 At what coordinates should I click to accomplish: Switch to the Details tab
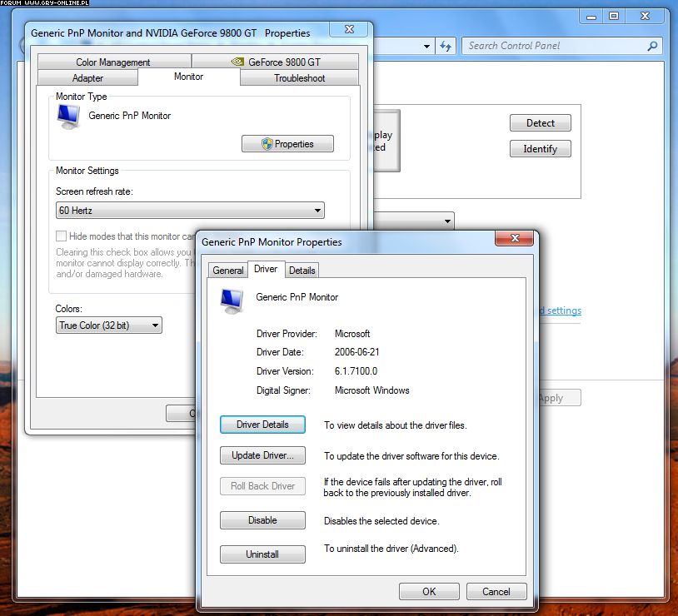302,271
